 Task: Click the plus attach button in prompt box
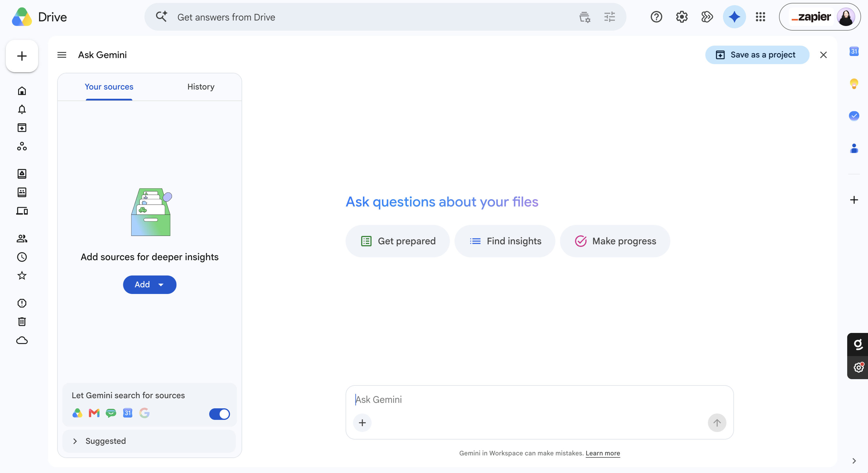click(362, 423)
